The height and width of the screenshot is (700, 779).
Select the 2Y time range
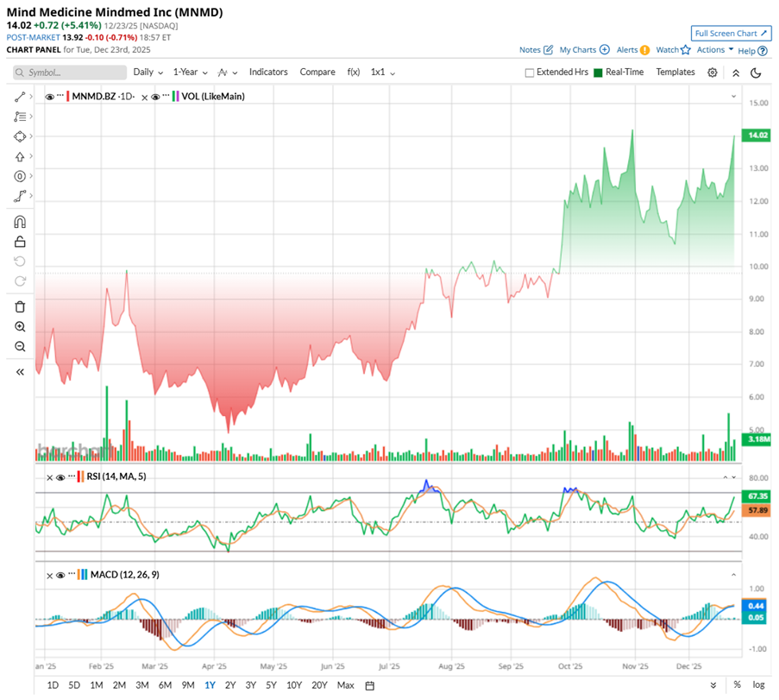tap(230, 685)
